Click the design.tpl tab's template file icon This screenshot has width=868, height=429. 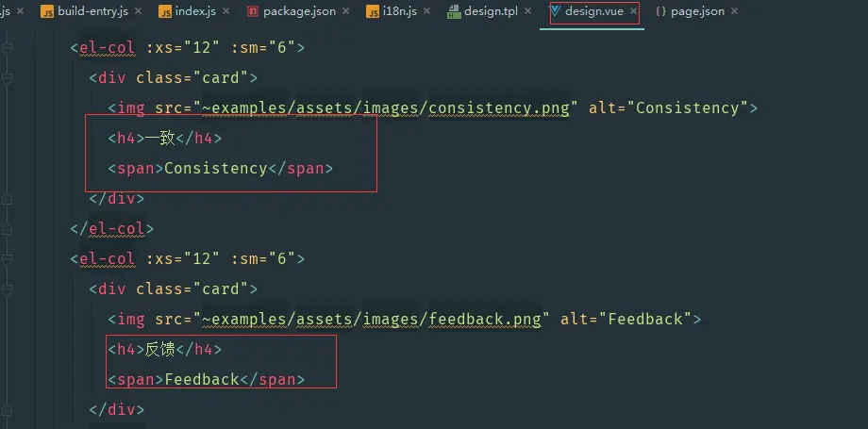[454, 11]
